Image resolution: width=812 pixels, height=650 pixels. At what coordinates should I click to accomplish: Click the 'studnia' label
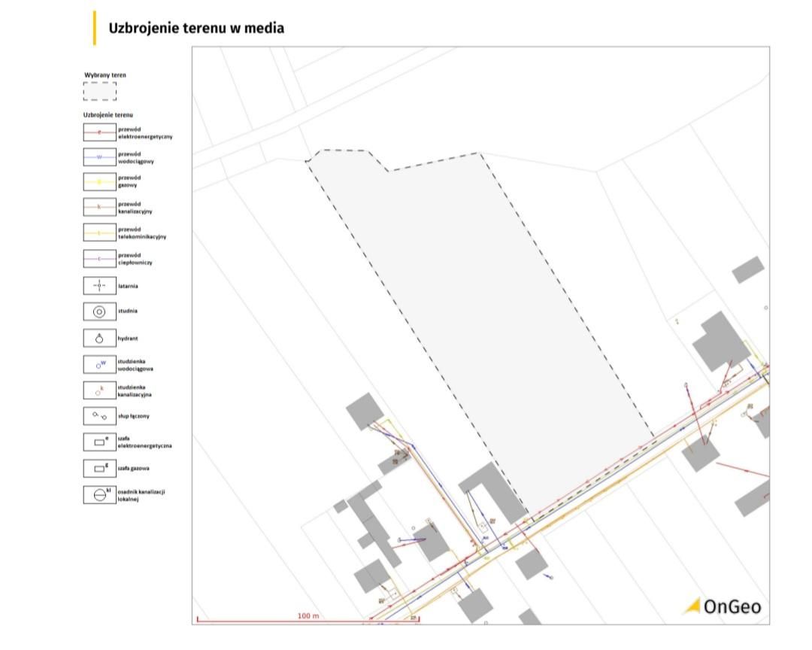point(127,311)
